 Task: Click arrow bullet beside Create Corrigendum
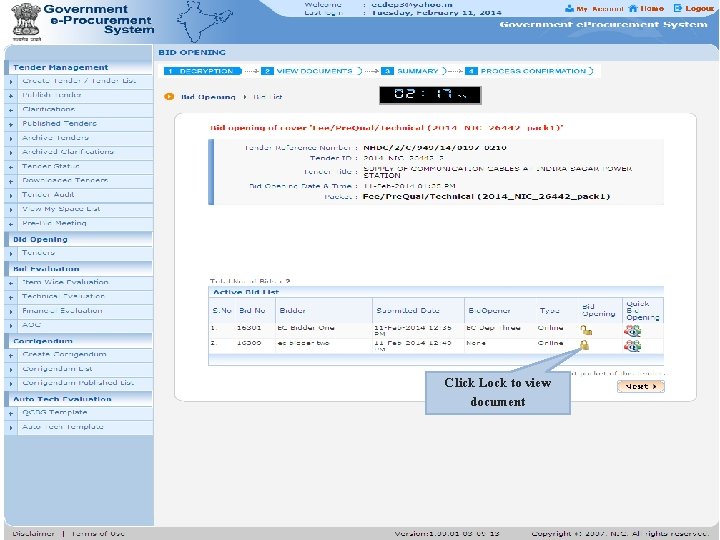point(11,355)
